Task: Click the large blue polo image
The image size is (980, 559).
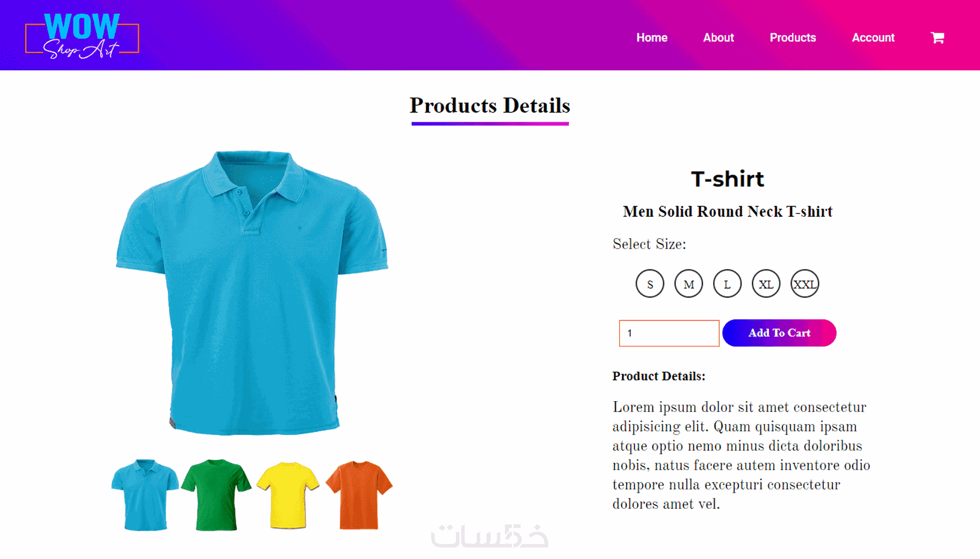Action: coord(252,293)
